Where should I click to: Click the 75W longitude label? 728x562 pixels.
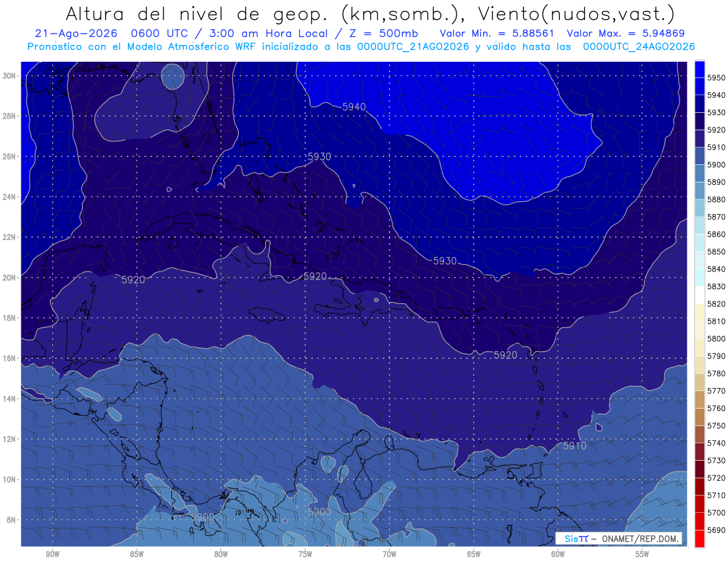(x=305, y=555)
